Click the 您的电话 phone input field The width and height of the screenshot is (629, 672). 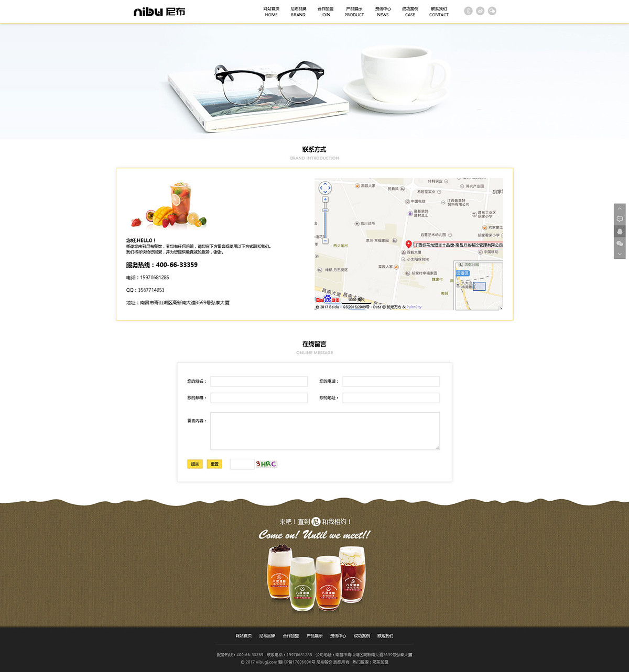pyautogui.click(x=391, y=381)
